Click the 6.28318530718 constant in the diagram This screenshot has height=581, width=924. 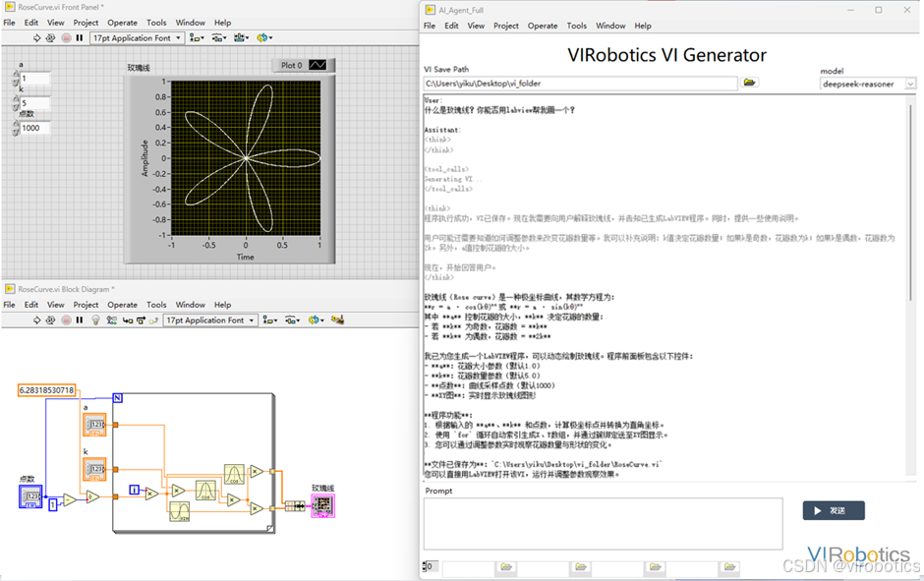coord(47,390)
